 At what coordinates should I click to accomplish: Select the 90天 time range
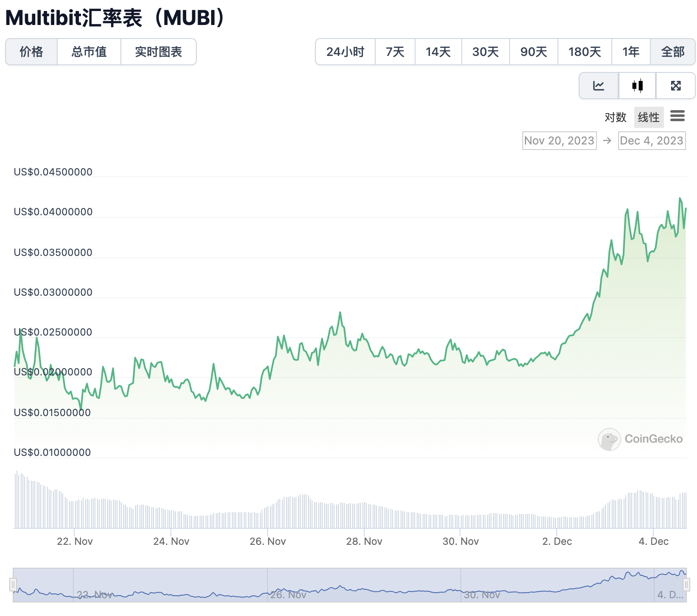click(x=533, y=52)
